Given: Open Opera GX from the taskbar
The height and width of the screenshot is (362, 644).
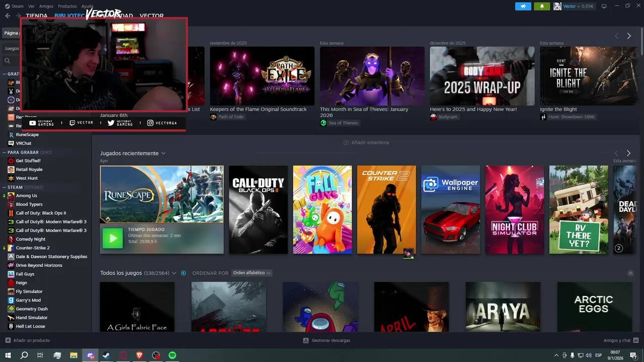Looking at the screenshot, I should [x=123, y=355].
